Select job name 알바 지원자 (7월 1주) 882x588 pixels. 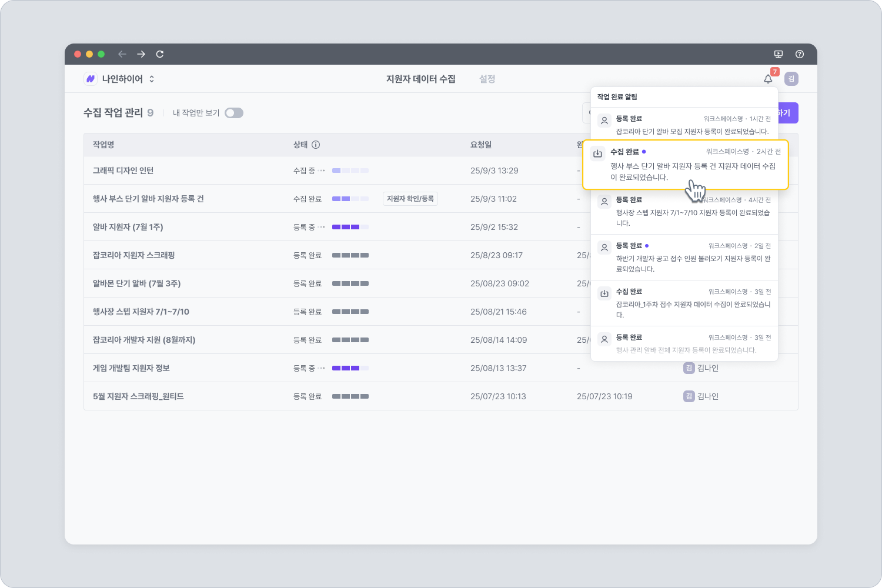pos(128,227)
